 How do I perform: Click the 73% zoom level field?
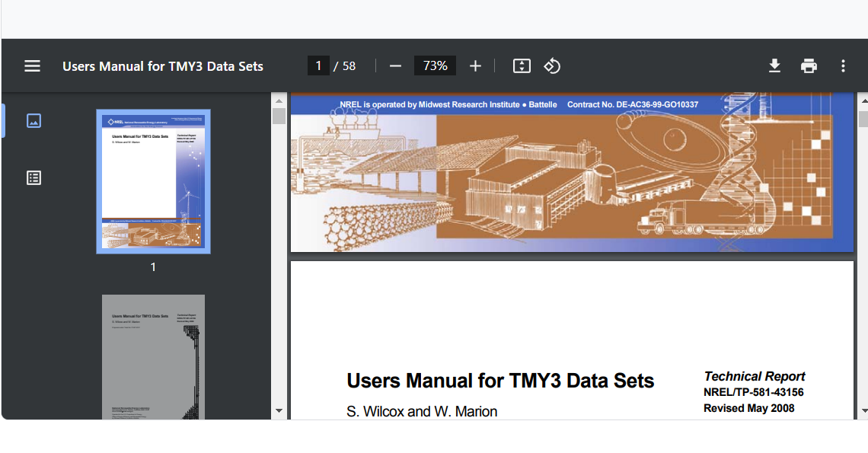pos(435,66)
